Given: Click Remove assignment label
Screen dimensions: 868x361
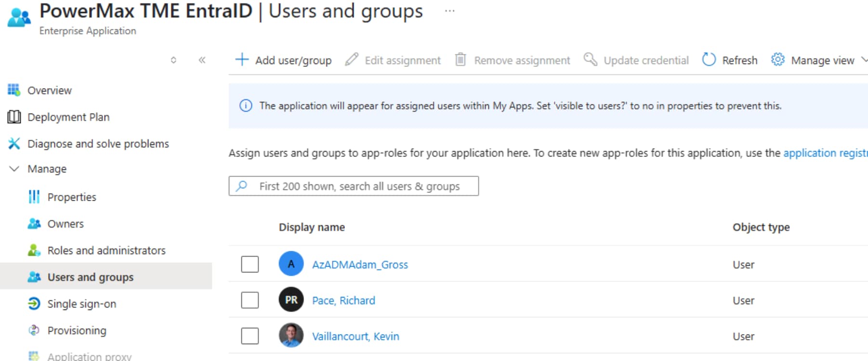Looking at the screenshot, I should (x=522, y=60).
